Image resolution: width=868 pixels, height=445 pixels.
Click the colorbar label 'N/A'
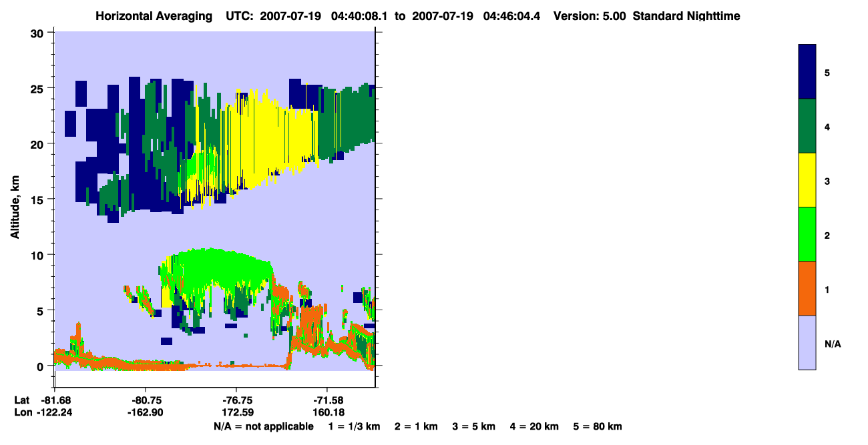[x=833, y=344]
